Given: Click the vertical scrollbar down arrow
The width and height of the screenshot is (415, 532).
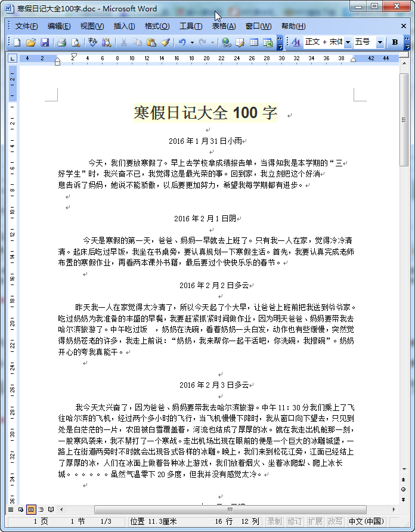Looking at the screenshot, I should [x=404, y=469].
